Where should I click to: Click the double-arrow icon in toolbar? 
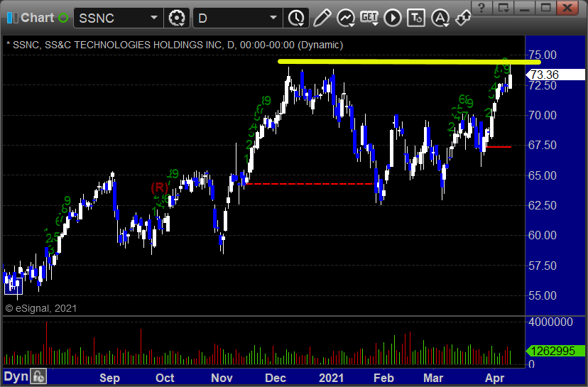click(x=463, y=18)
